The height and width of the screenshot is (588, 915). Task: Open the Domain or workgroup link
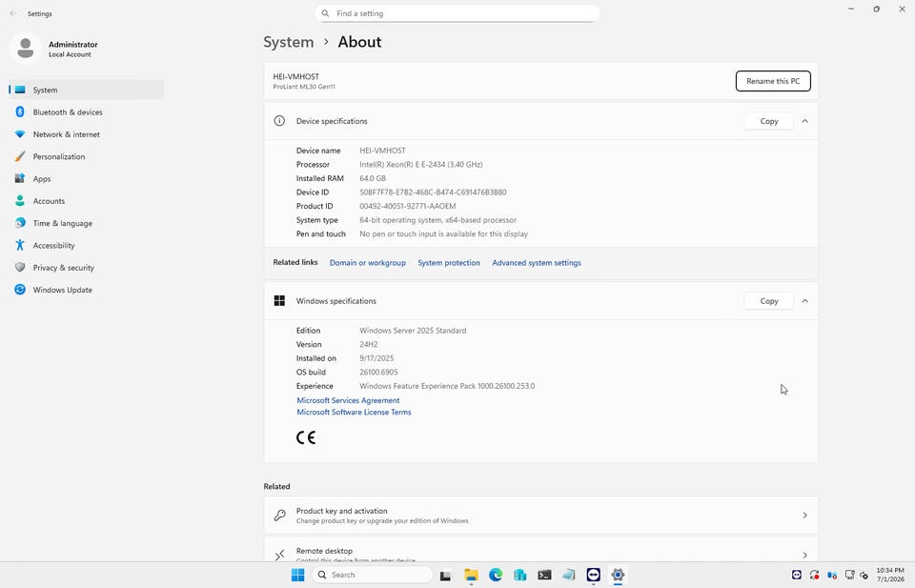pyautogui.click(x=368, y=262)
